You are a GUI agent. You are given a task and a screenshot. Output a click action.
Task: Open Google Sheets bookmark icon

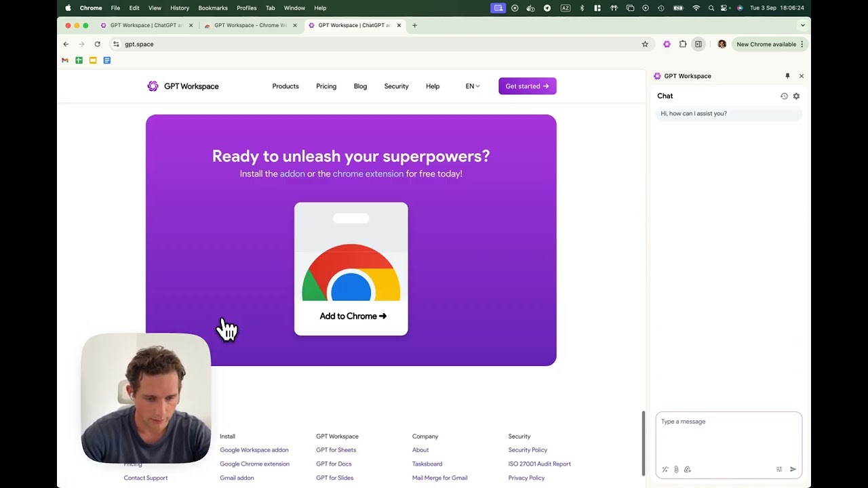(79, 60)
